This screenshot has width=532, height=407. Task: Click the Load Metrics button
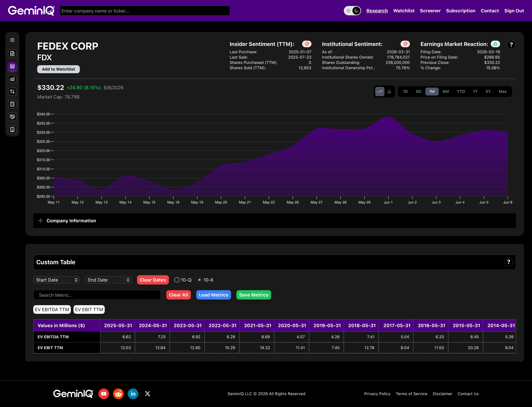coord(213,295)
